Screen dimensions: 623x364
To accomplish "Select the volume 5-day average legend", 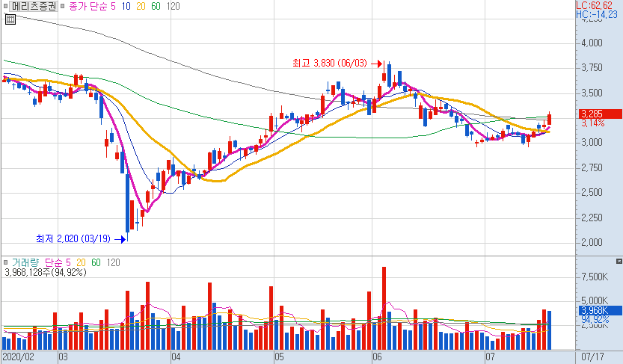I will click(68, 262).
